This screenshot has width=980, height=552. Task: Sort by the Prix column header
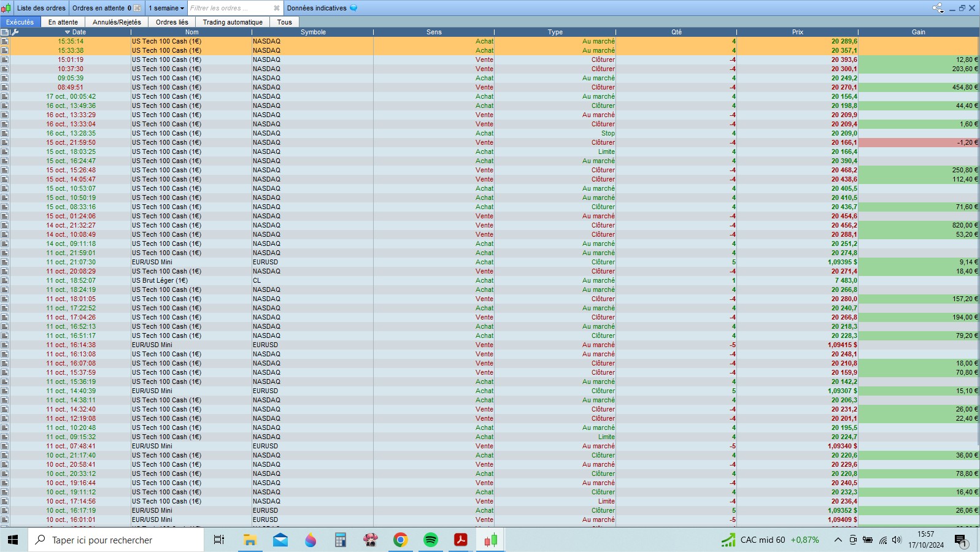(x=797, y=32)
